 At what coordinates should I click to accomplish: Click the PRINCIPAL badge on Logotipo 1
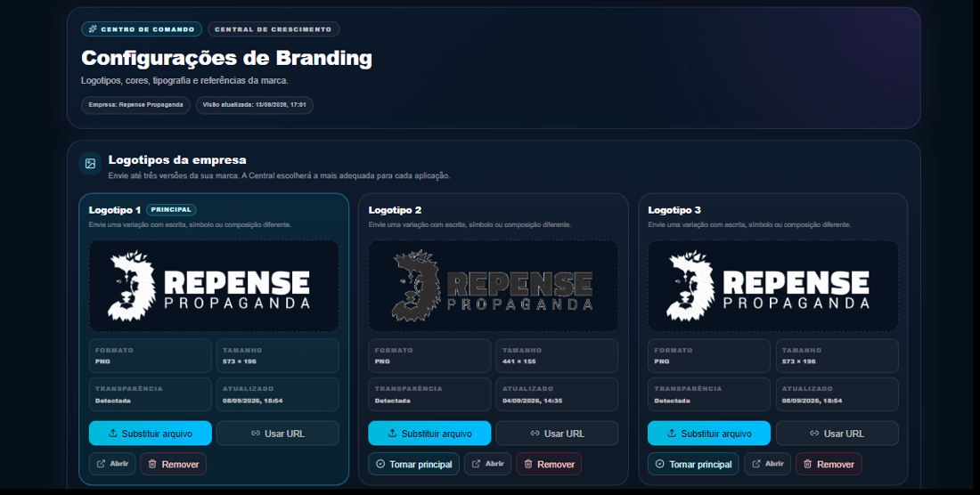[x=171, y=210]
